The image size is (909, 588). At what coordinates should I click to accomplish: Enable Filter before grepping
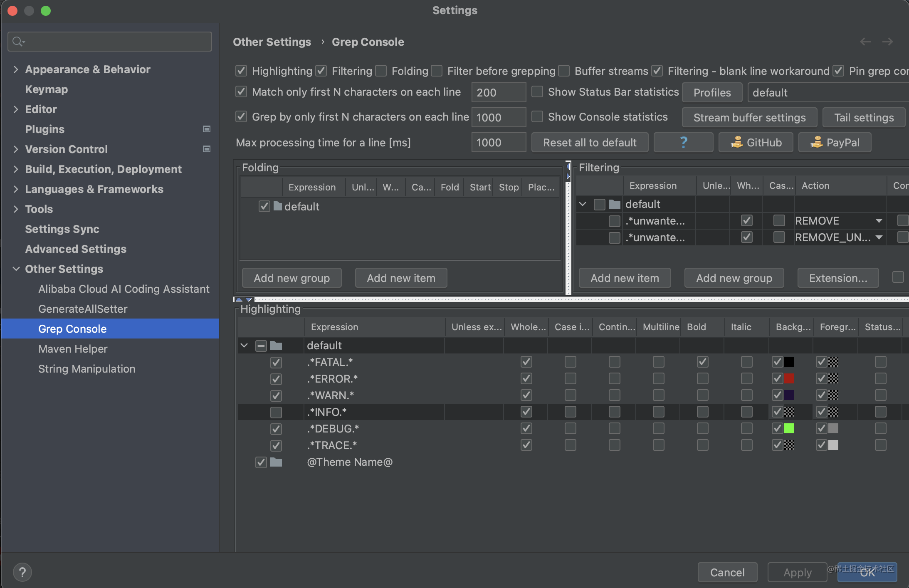pos(437,71)
